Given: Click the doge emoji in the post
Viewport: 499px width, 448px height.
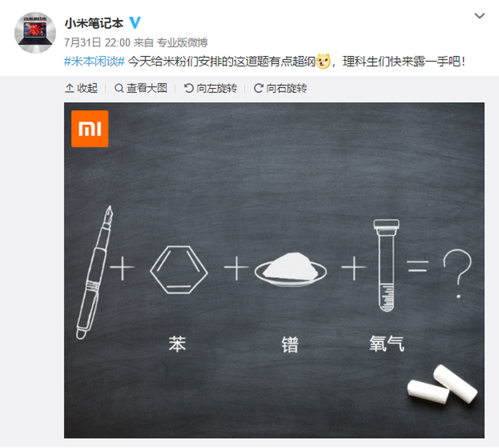Looking at the screenshot, I should (323, 61).
